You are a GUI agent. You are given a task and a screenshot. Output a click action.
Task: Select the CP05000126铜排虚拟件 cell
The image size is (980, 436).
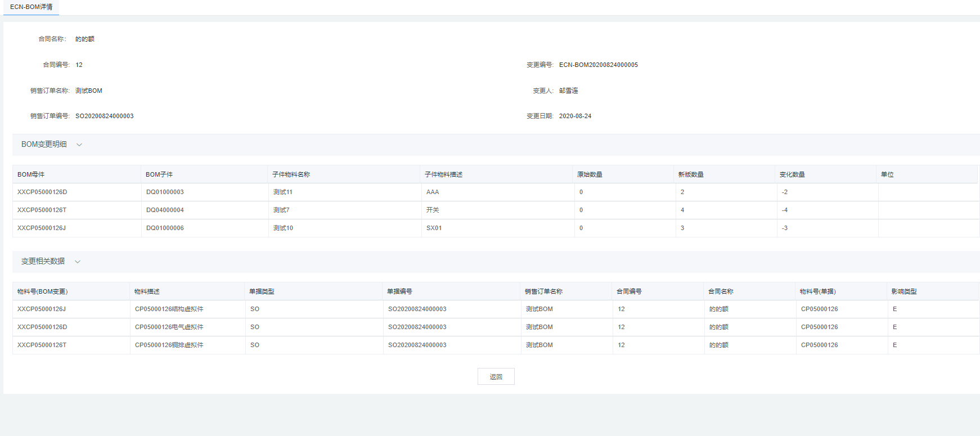pos(169,345)
